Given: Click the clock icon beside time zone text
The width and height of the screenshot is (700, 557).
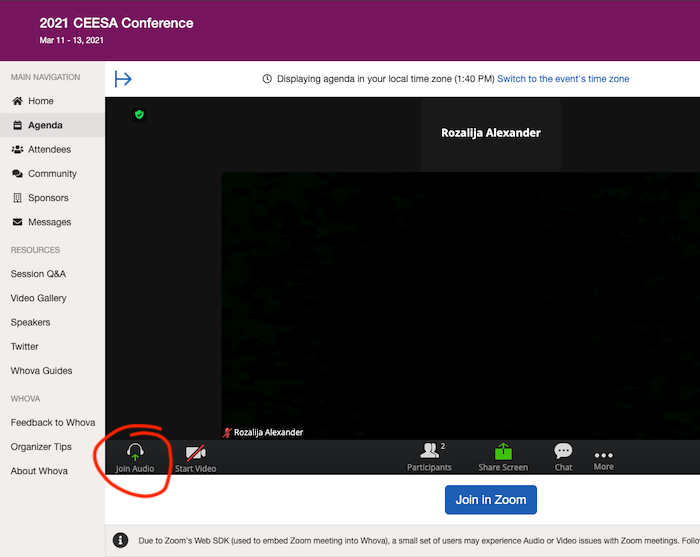Looking at the screenshot, I should (267, 79).
